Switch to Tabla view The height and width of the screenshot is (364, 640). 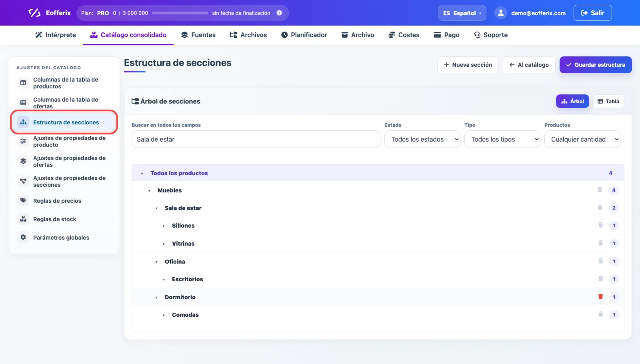coord(608,101)
